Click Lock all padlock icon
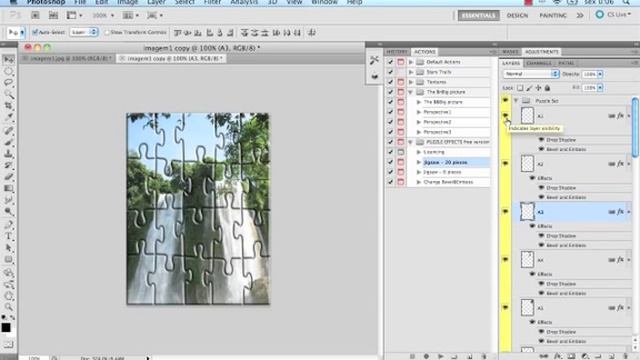Viewport: 640px width, 360px height. click(x=547, y=88)
